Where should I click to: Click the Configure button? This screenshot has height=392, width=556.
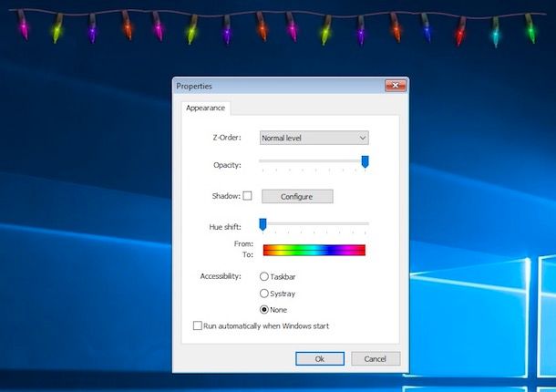[297, 197]
